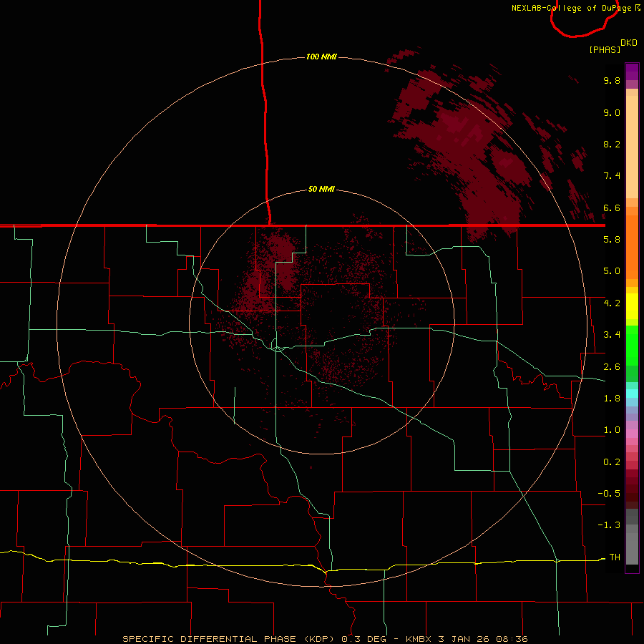Screen dimensions: 644x644
Task: Click the 4.2 scale value
Action: (612, 303)
